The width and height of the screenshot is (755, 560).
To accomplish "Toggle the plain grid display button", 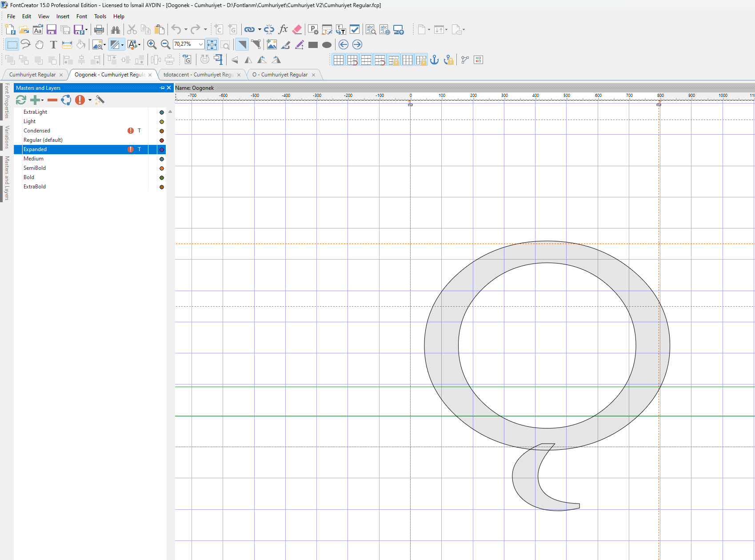I will [x=339, y=60].
